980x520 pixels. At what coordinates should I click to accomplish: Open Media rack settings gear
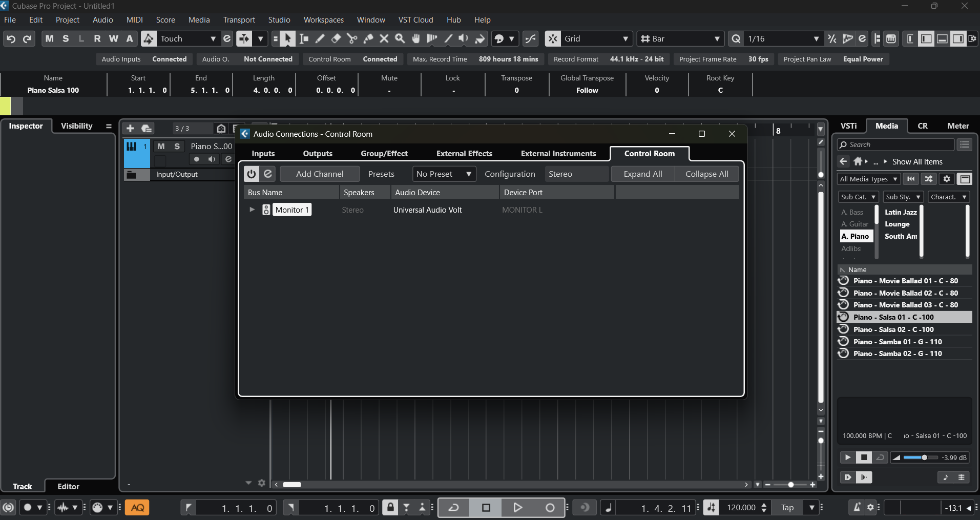click(947, 179)
